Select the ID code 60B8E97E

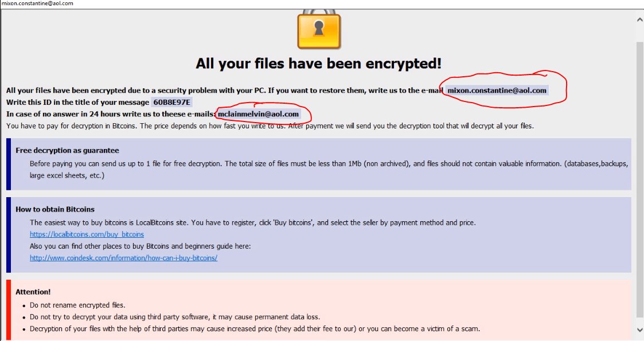pos(171,103)
